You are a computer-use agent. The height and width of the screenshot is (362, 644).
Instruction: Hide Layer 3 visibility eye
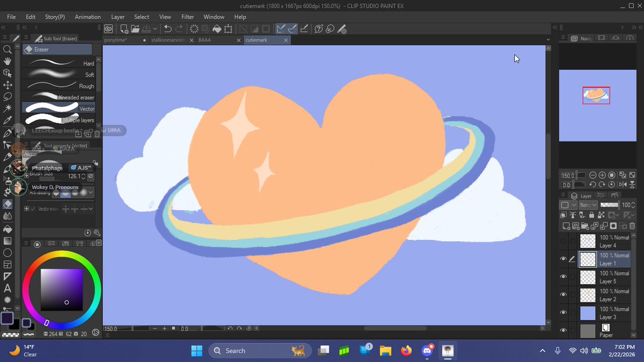[563, 313]
